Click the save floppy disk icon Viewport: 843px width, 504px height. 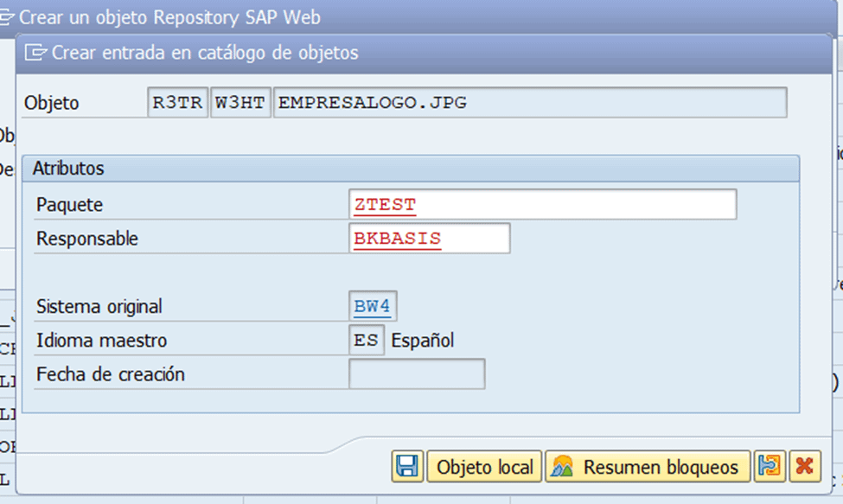(406, 468)
